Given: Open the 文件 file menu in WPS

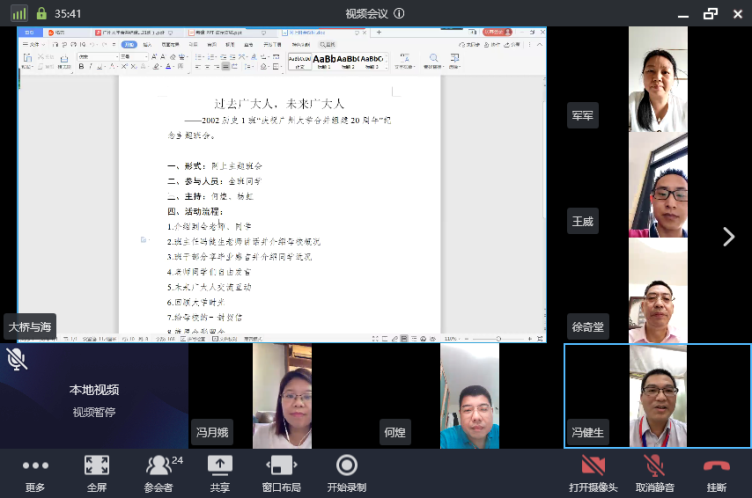Looking at the screenshot, I should 34,44.
